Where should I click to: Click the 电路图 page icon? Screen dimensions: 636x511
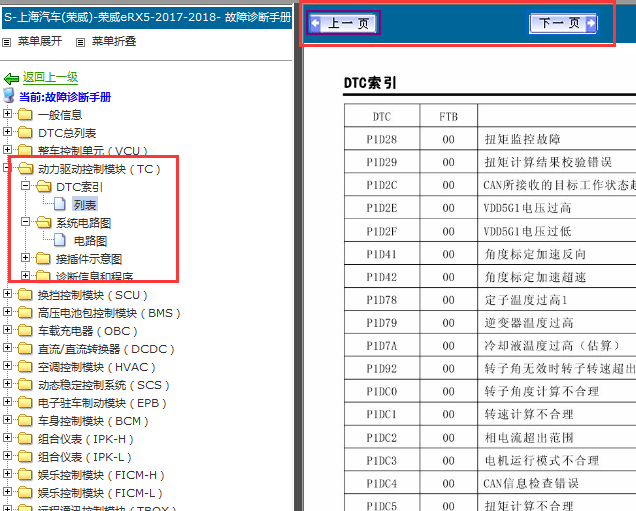(60, 240)
